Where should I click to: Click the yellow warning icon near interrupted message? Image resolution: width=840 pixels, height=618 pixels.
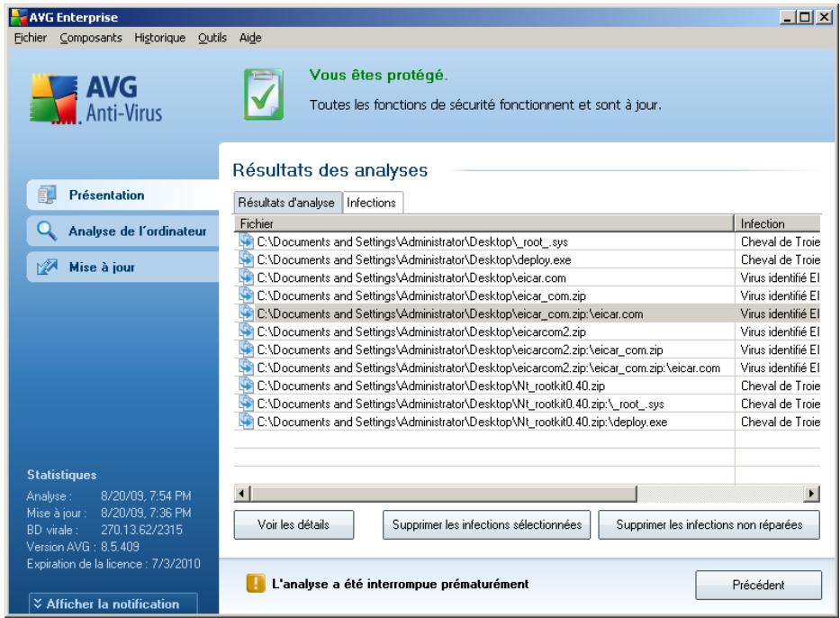point(256,583)
